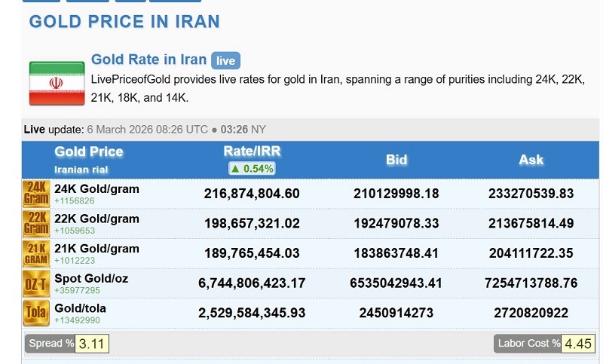Select the 21K Gold/gram row link
The width and height of the screenshot is (603, 364).
96,249
